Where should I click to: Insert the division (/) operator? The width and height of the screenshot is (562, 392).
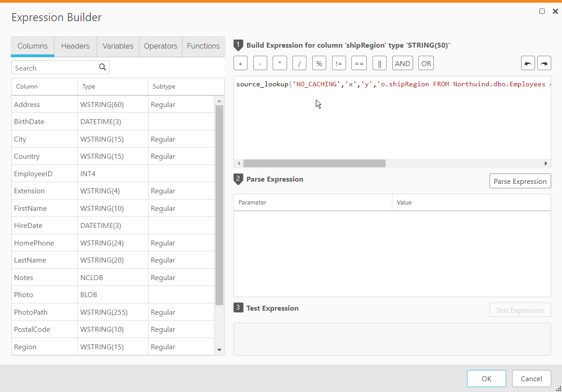coord(299,63)
